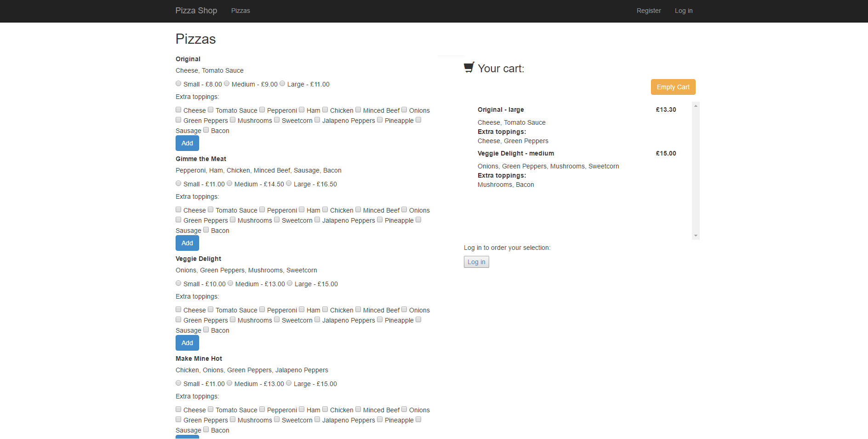868x439 pixels.
Task: Tick Mushrooms topping on Gimme the Meat
Action: point(233,220)
